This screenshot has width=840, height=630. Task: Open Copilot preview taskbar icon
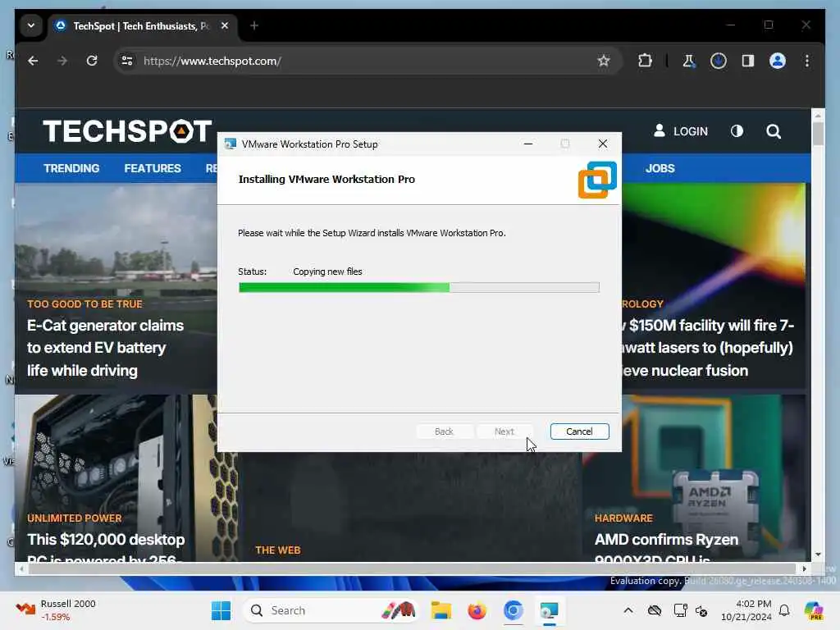(814, 610)
